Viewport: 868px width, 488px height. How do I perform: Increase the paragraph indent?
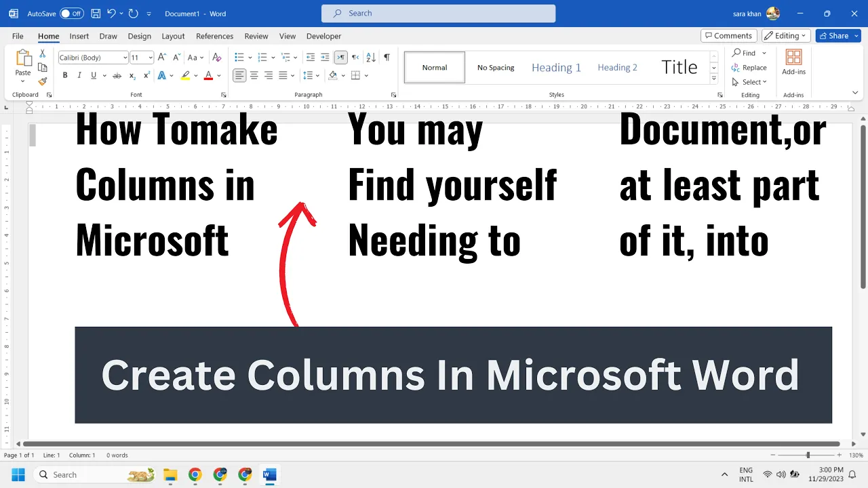[x=325, y=58]
